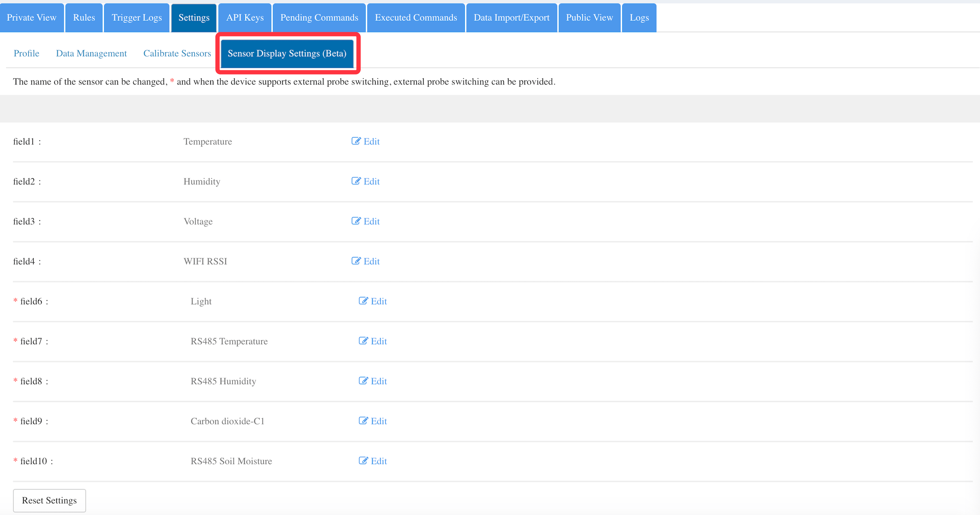
Task: Select Sensor Display Settings (Beta) sub-tab
Action: click(x=287, y=53)
